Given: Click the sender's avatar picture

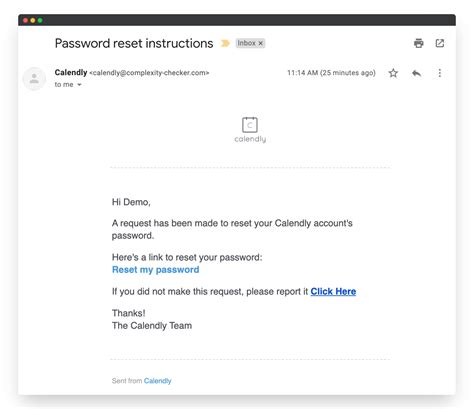Looking at the screenshot, I should coord(34,79).
